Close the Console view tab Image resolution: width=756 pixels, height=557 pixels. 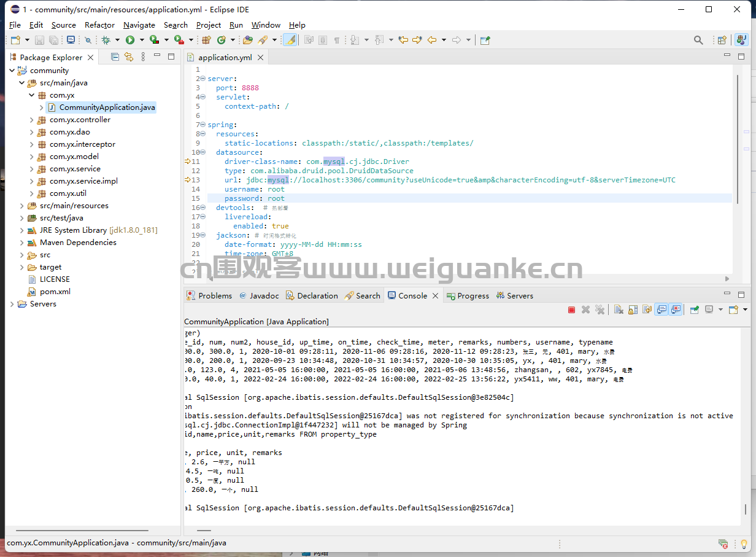435,295
